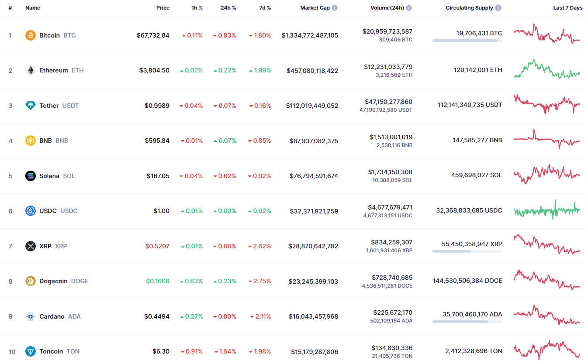Click the BNB logo icon
The height and width of the screenshot is (364, 588).
[x=31, y=141]
